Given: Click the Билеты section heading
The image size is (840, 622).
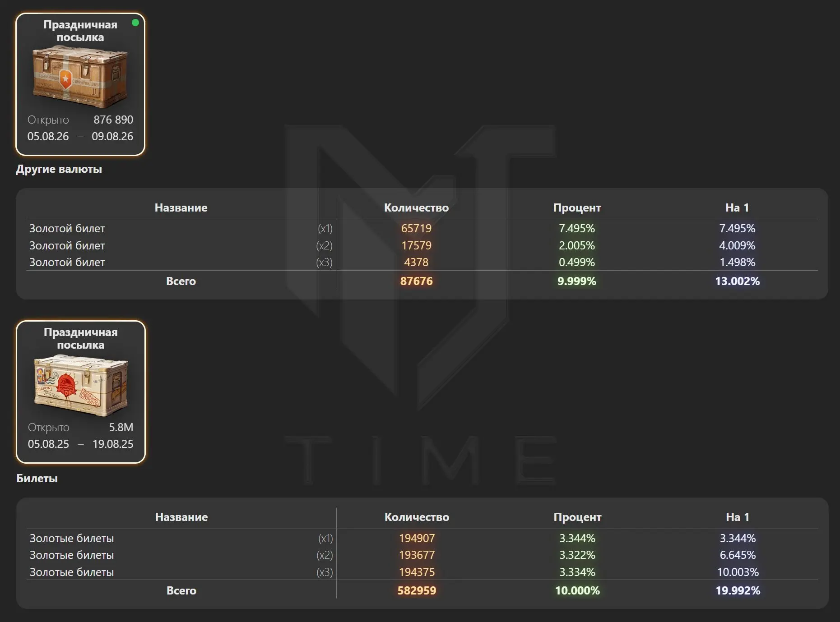Looking at the screenshot, I should pos(37,479).
